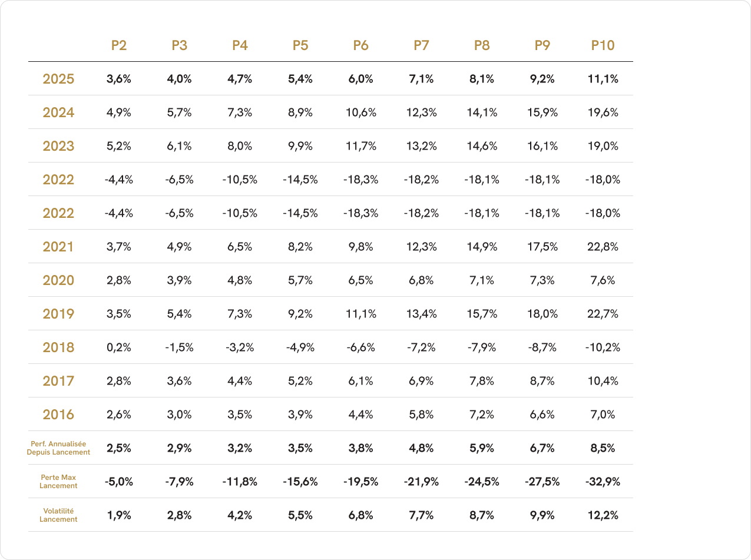This screenshot has width=751, height=560.
Task: Click the Volatilité P3 value 2,8%
Action: pyautogui.click(x=179, y=515)
